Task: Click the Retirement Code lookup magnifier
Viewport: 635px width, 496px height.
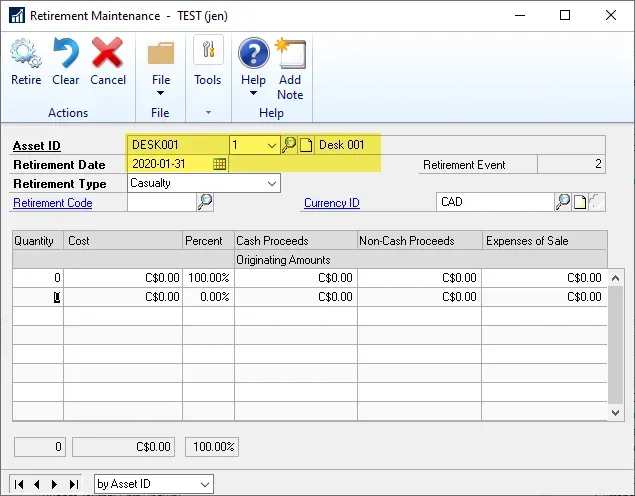Action: (205, 202)
